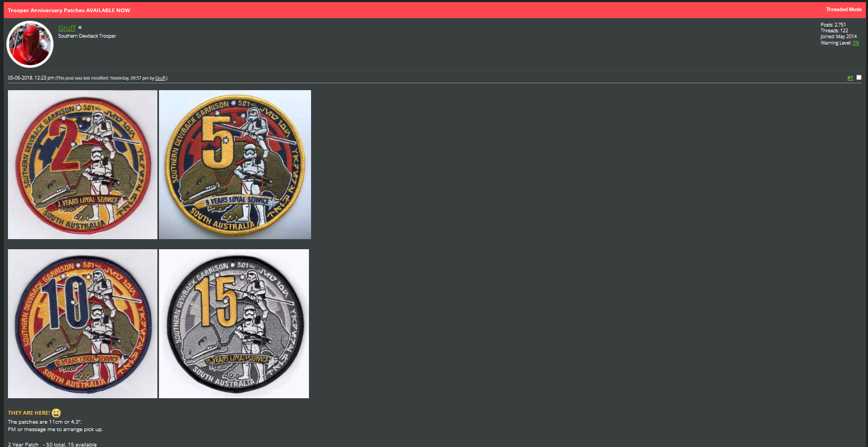Open the Warning Level 0% link
868x447 pixels.
(856, 43)
